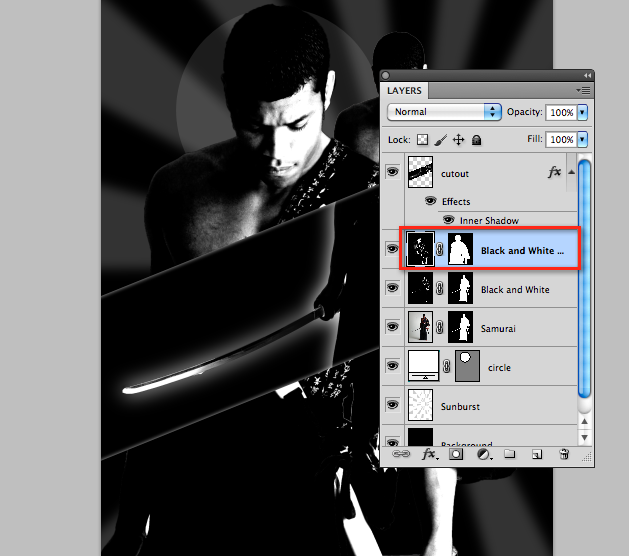Click the second Black and White layer mask
Screen dimensions: 629x556
(x=461, y=288)
